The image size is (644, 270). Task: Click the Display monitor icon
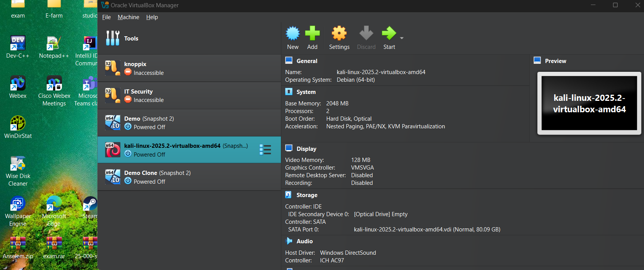[289, 148]
